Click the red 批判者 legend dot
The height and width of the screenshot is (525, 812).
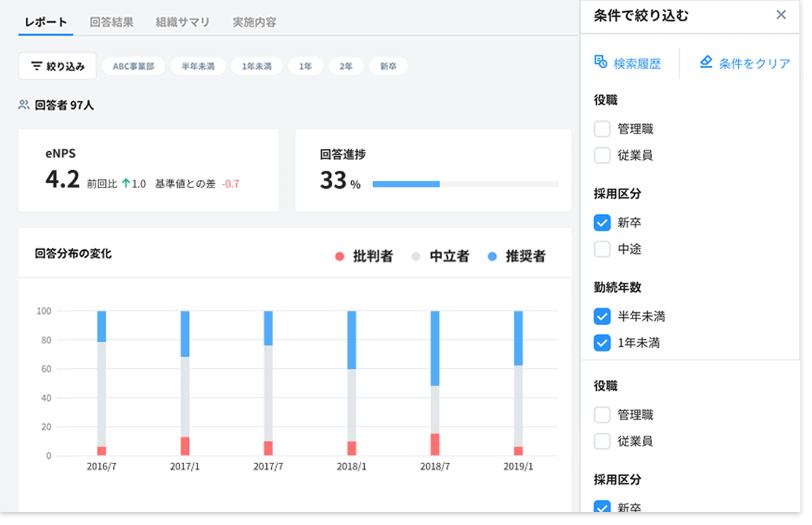340,257
